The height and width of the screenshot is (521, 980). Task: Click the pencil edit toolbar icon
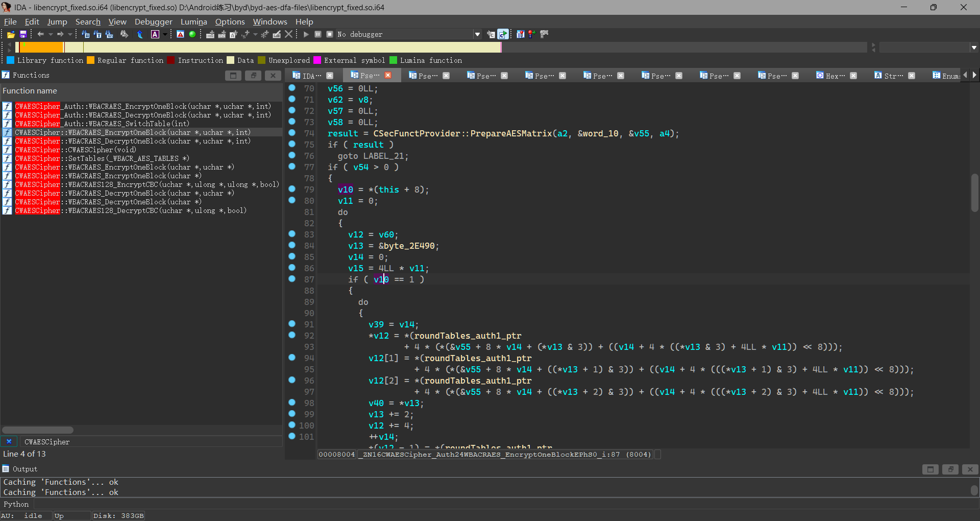pos(277,34)
